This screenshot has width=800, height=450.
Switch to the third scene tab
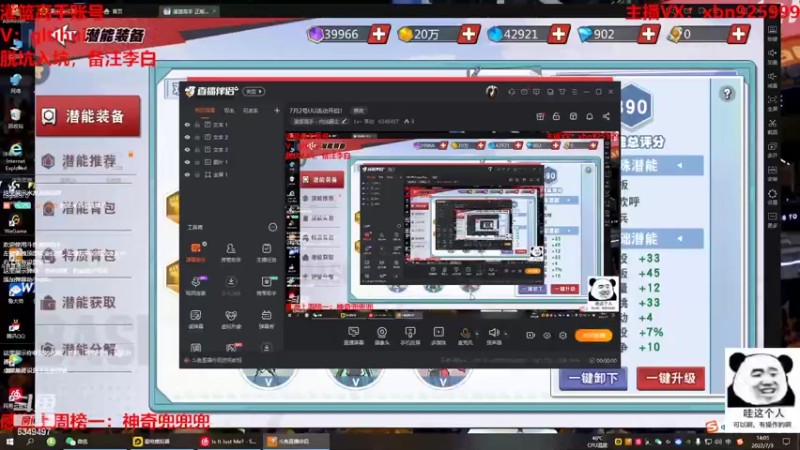tap(250, 110)
